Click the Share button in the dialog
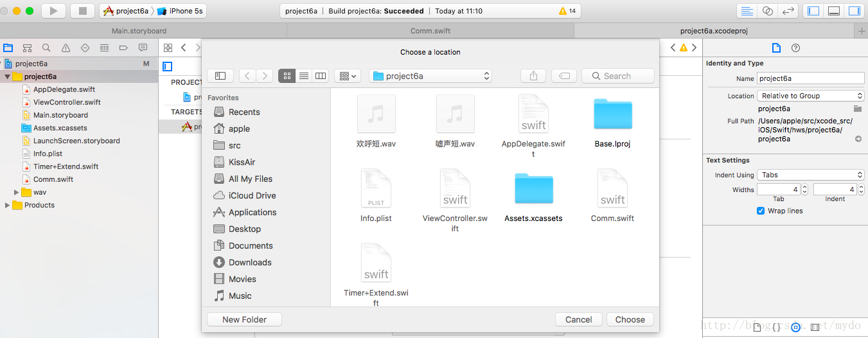Screen dimensions: 868x338 click(533, 76)
